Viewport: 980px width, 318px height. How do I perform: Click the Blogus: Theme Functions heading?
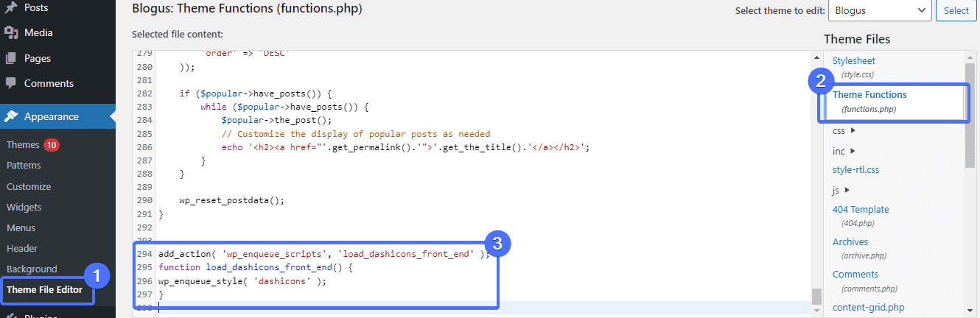point(247,10)
